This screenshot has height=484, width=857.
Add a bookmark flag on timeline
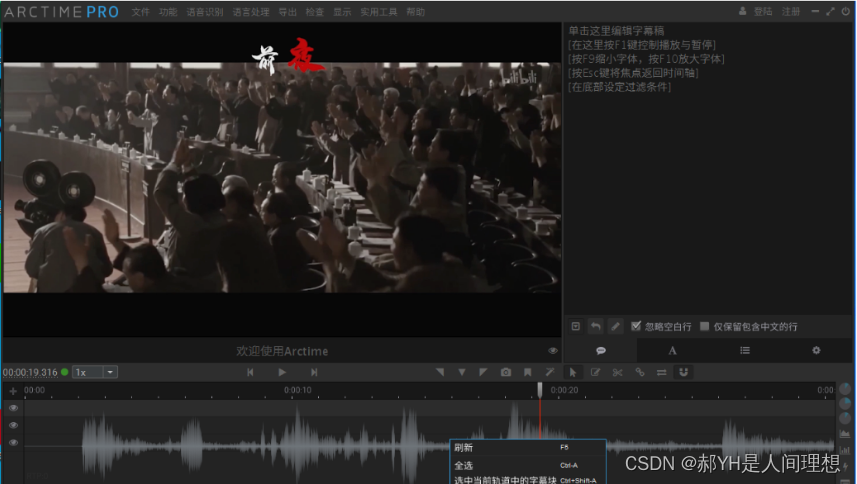click(527, 372)
